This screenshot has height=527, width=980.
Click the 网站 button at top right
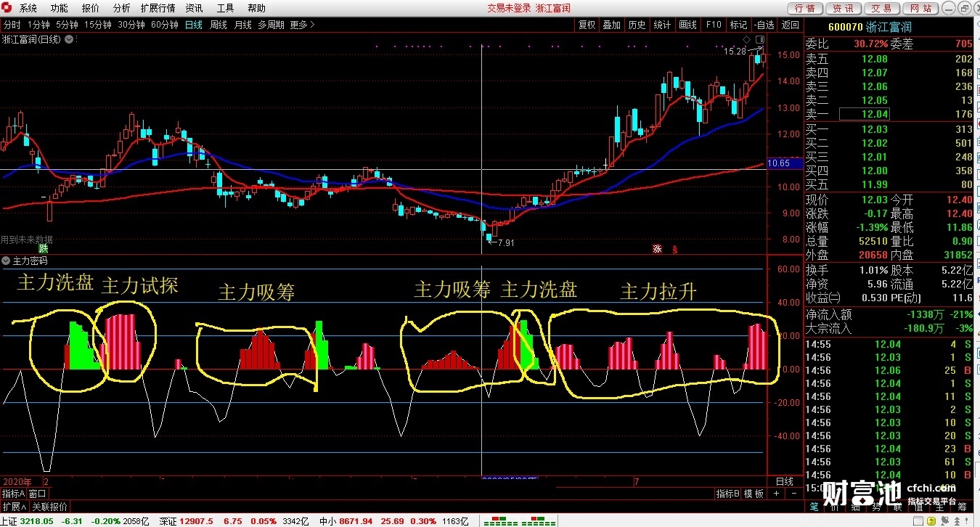point(920,8)
